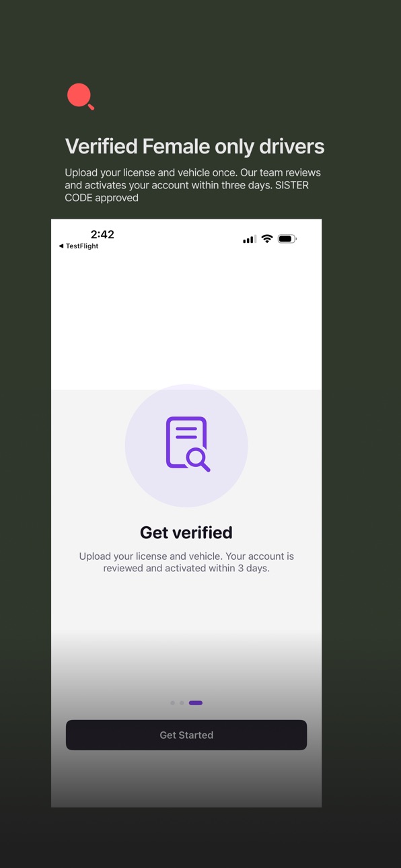Select the first onboarding page dot
Screen dimensions: 401x868
point(173,703)
